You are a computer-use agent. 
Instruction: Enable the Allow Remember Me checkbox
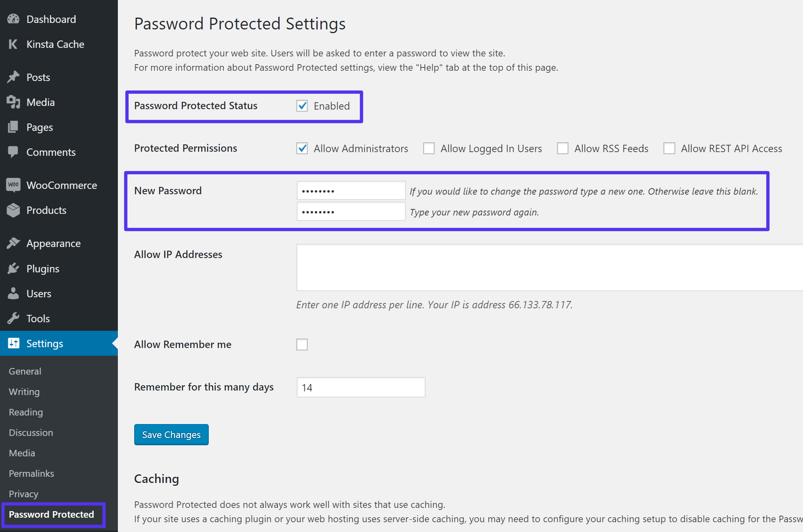(302, 344)
